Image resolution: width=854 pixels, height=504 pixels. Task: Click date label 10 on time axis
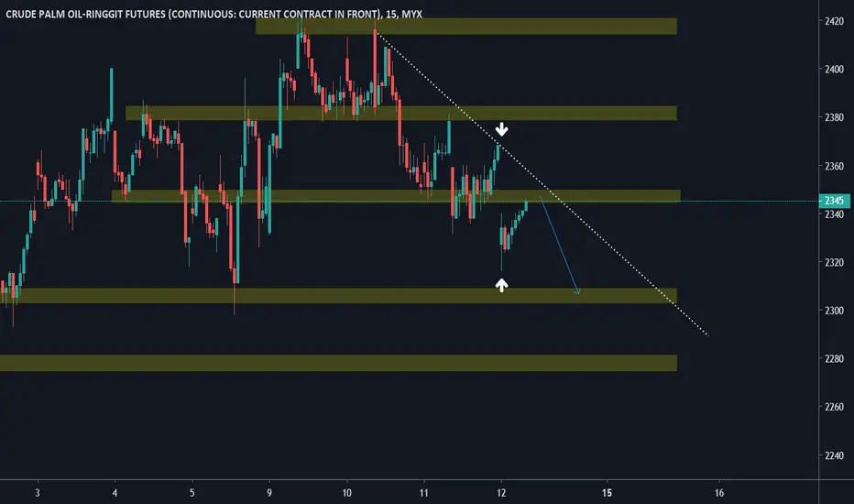coord(347,493)
